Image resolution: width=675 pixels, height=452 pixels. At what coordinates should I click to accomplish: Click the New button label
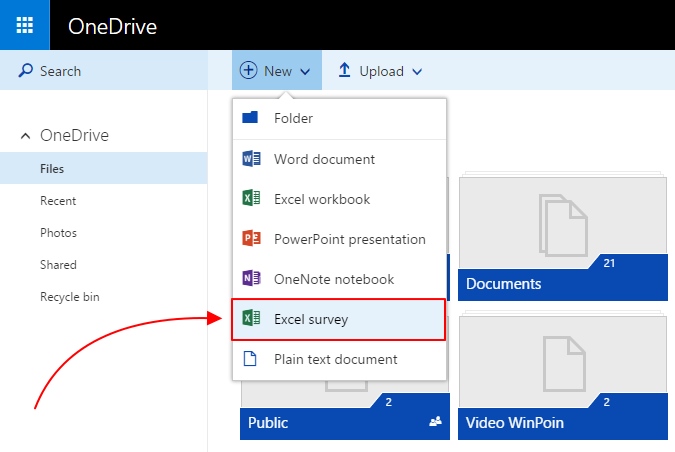[x=278, y=71]
